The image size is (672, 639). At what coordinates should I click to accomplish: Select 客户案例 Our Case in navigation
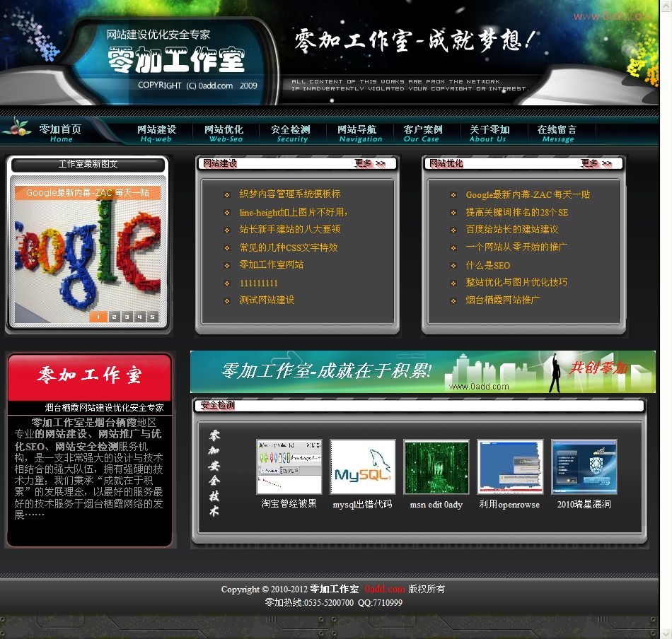click(422, 133)
